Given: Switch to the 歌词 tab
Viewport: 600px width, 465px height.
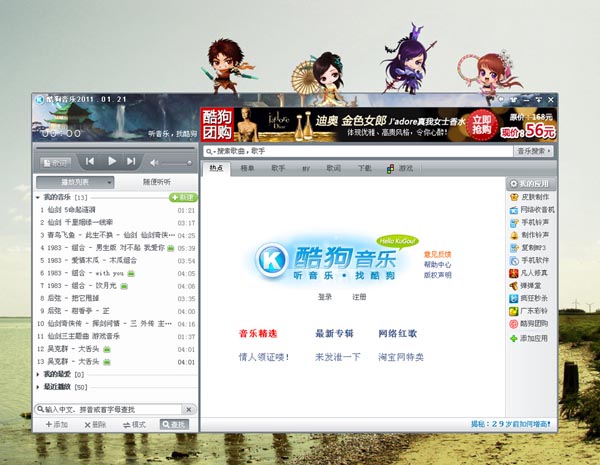Looking at the screenshot, I should pyautogui.click(x=333, y=168).
